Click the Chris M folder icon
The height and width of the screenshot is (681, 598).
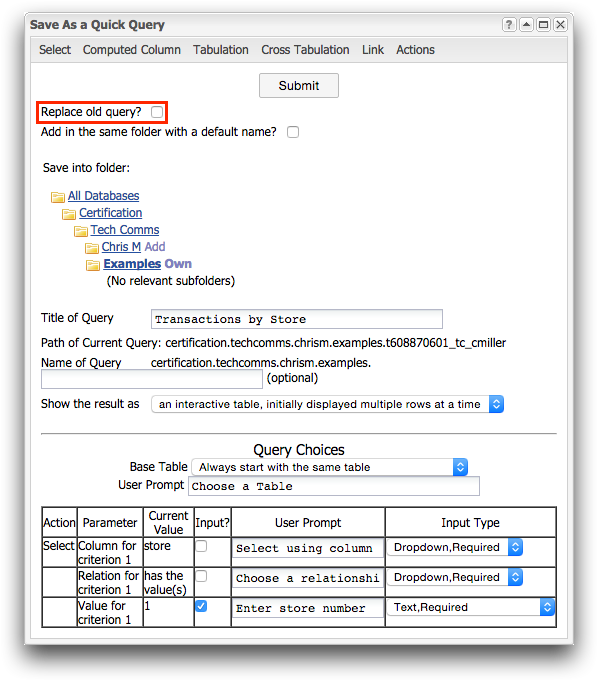(92, 248)
